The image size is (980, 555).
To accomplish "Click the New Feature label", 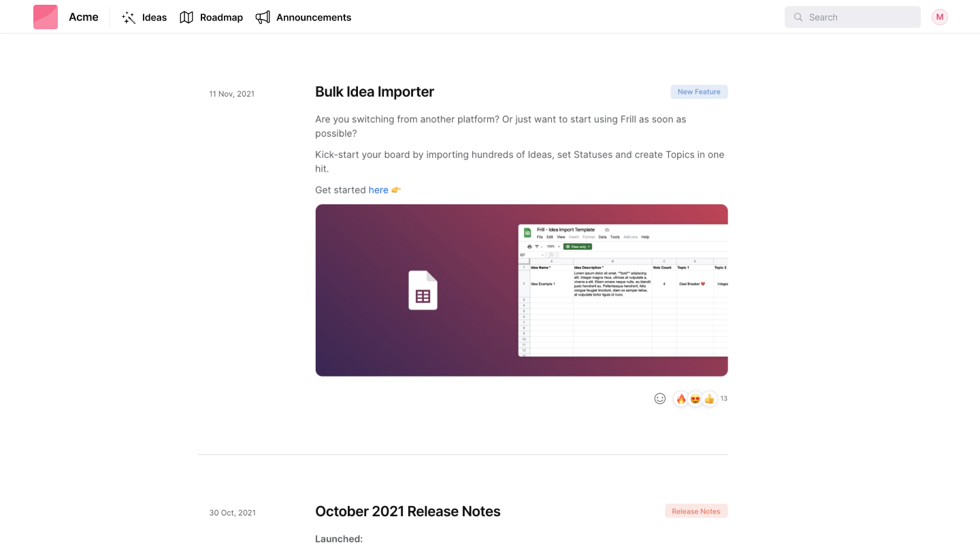I will [699, 91].
